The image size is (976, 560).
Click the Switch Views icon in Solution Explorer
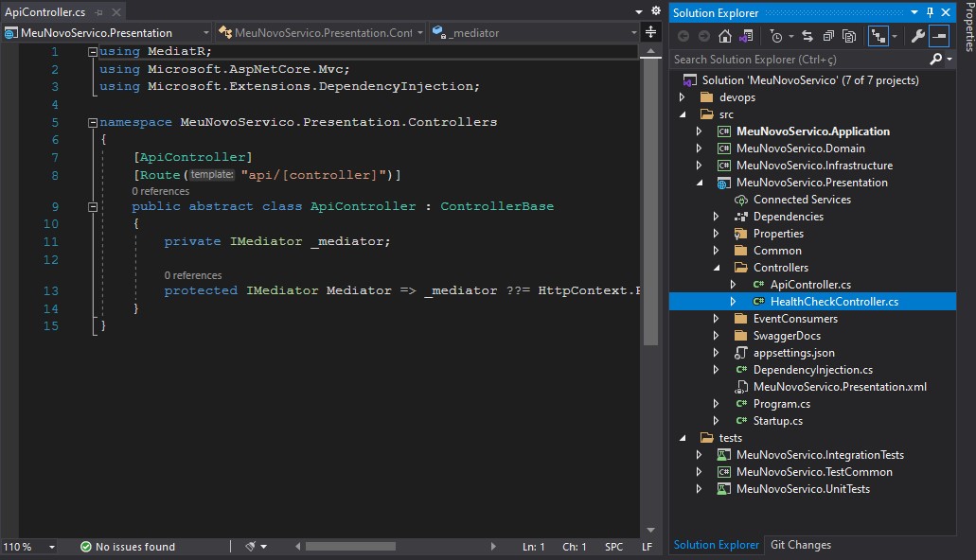747,36
